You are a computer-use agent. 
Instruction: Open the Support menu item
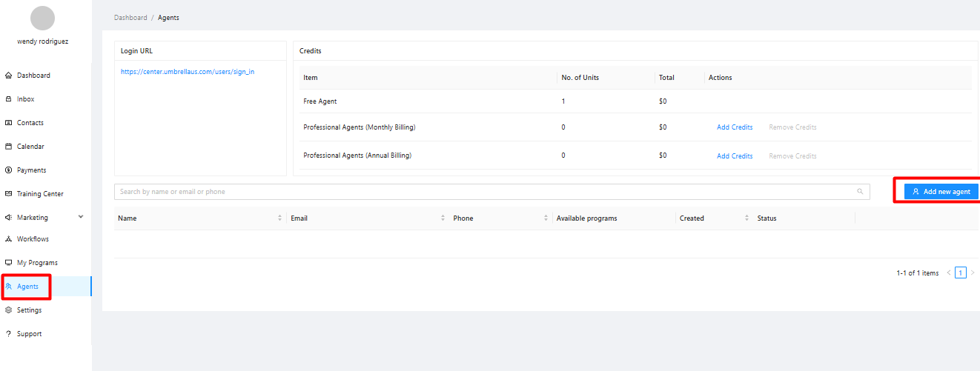30,334
